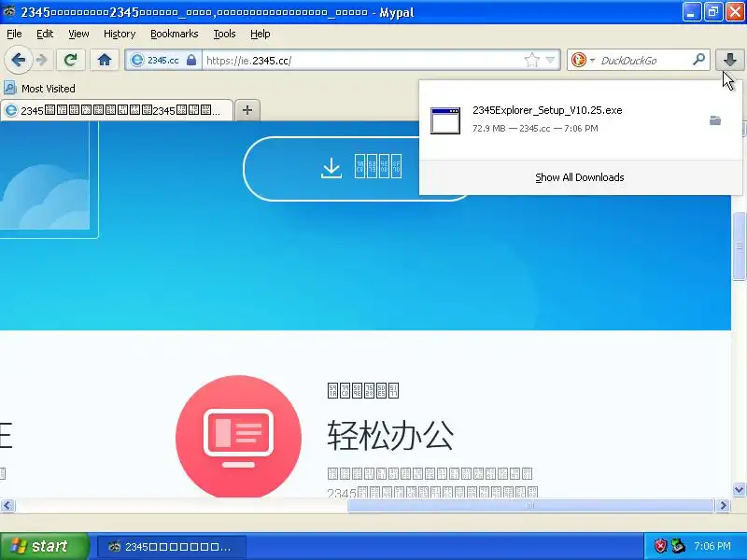Click the download size and source text
Viewport: 747px width, 560px height.
pyautogui.click(x=535, y=129)
